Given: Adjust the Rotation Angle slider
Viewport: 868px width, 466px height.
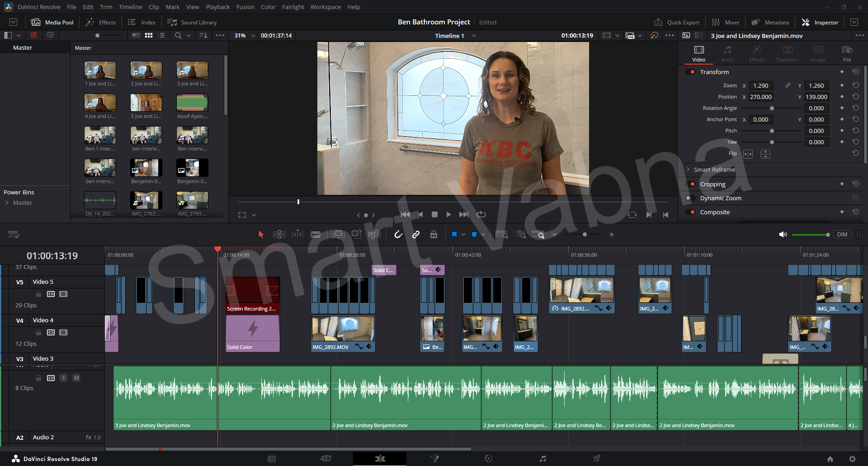Looking at the screenshot, I should pyautogui.click(x=772, y=108).
